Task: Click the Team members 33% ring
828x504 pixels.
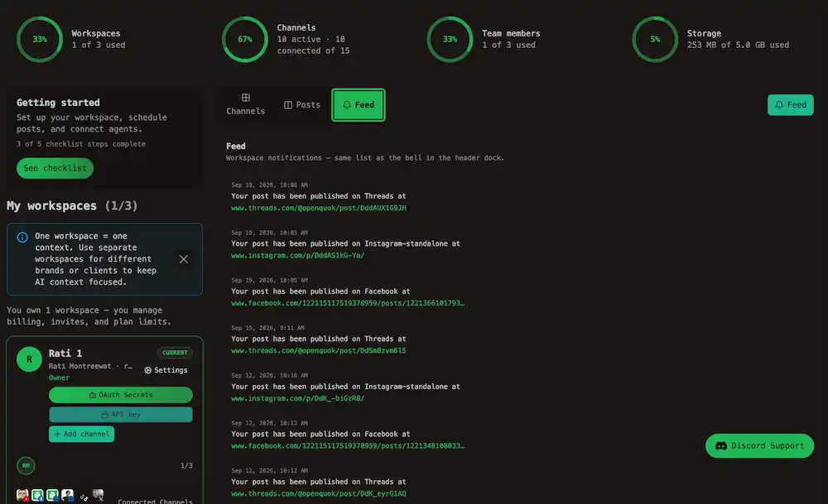Action: [450, 39]
